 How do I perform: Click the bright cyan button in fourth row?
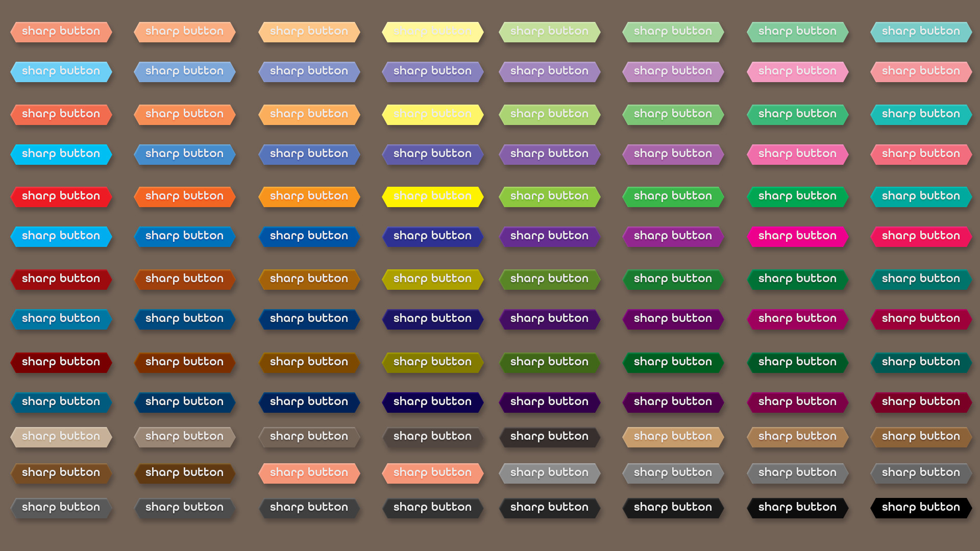click(x=61, y=154)
